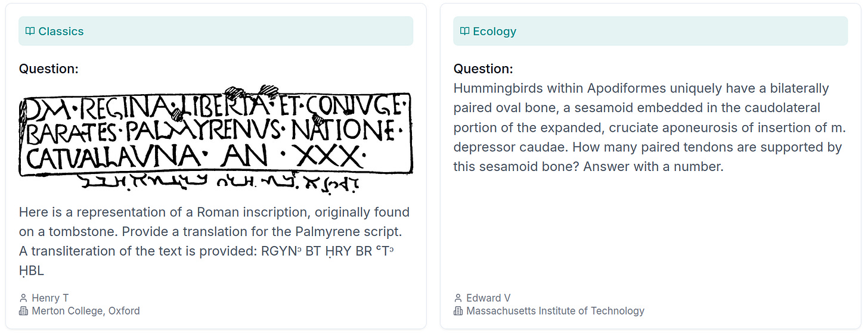Click the book icon beside Classics
Image resolution: width=868 pixels, height=333 pixels.
[x=30, y=32]
